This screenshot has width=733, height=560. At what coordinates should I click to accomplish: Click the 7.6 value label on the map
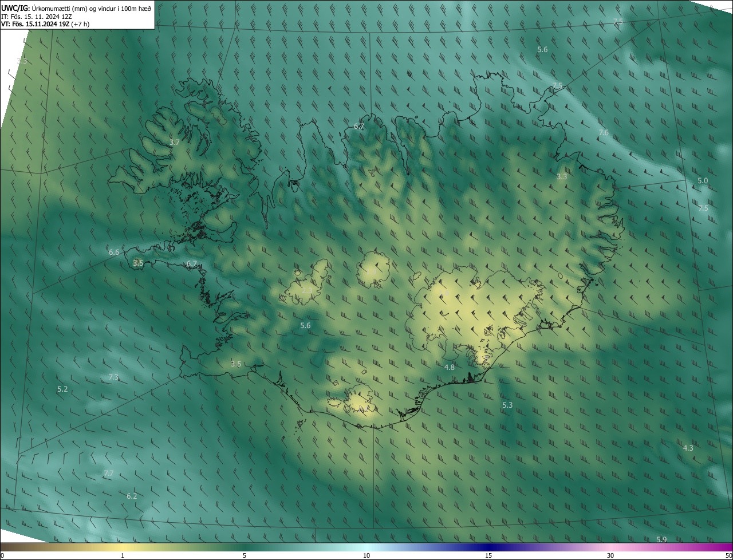604,132
